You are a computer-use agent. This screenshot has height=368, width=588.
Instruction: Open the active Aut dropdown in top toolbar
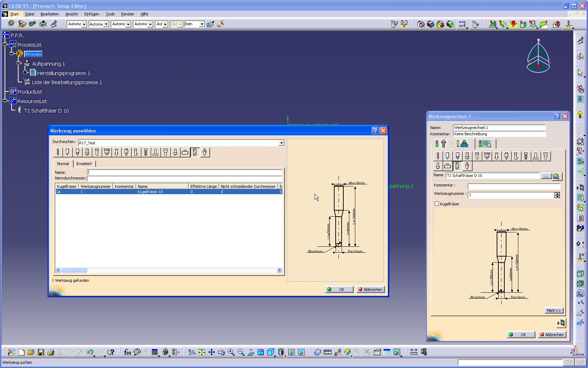pyautogui.click(x=165, y=24)
